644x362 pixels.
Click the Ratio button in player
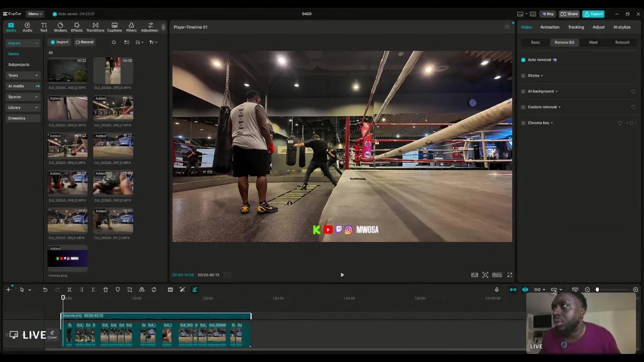[x=497, y=275]
